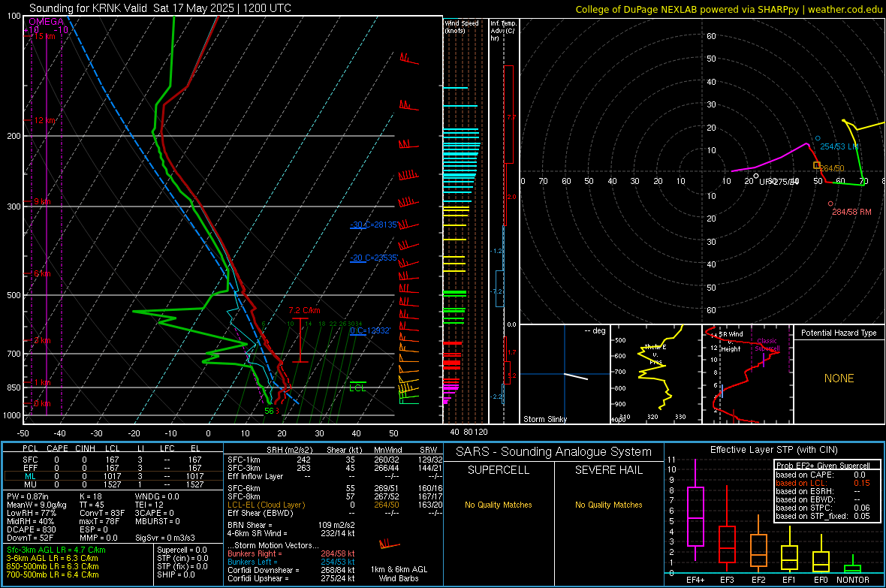Screen dimensions: 886x588
Task: Click the Supercell = 0.0 composite value
Action: pos(182,550)
